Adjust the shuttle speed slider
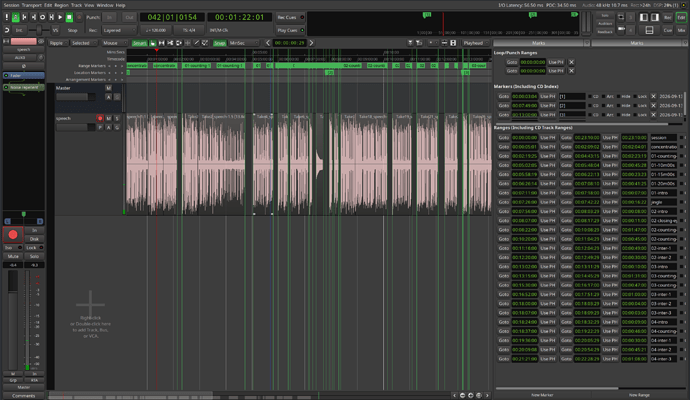690x400 pixels. point(40,30)
